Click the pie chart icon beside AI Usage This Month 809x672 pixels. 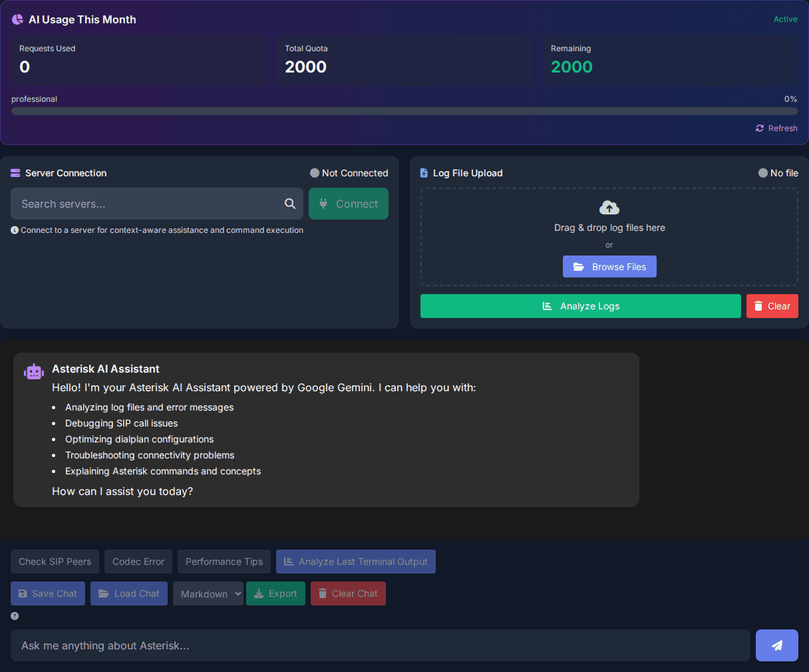click(17, 19)
